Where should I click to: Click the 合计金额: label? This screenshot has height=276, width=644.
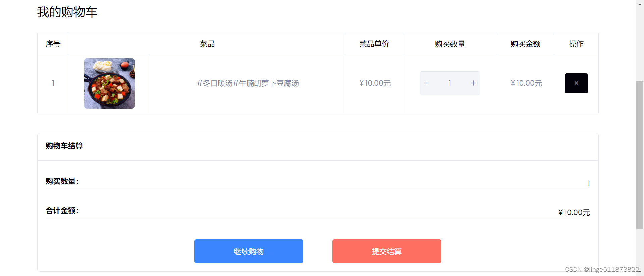point(62,211)
